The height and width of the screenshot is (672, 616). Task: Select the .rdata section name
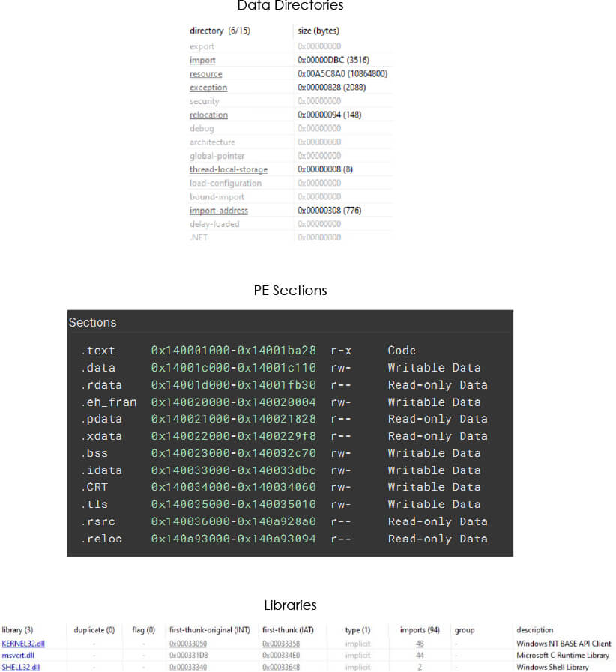pos(101,385)
